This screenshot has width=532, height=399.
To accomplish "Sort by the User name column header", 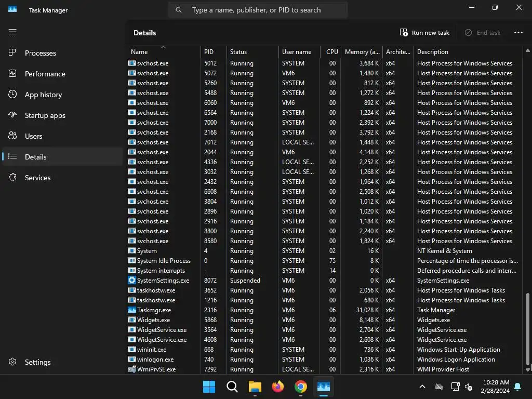I will 299,51.
